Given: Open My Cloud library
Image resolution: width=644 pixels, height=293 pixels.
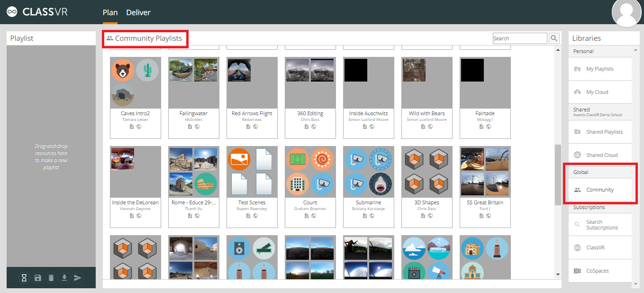Looking at the screenshot, I should 600,92.
